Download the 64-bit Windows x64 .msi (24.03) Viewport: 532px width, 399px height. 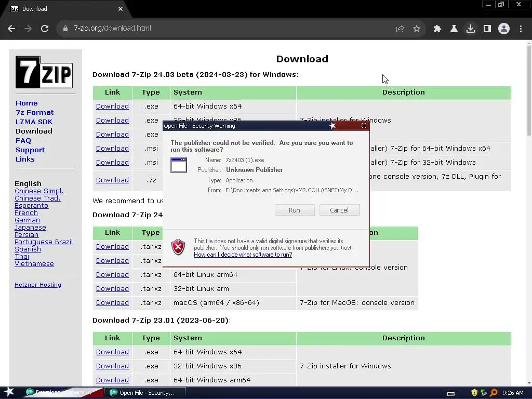[x=112, y=148]
